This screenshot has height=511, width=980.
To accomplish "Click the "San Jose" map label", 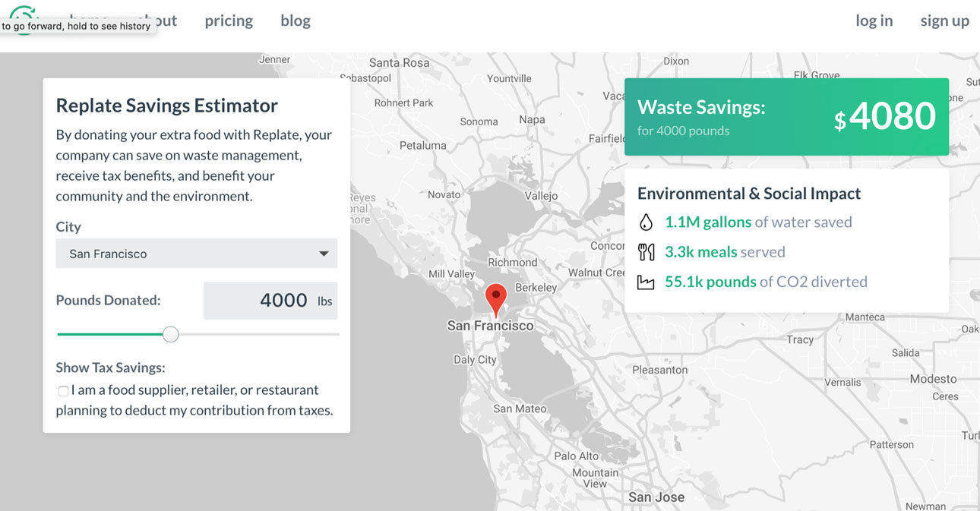I will [656, 497].
